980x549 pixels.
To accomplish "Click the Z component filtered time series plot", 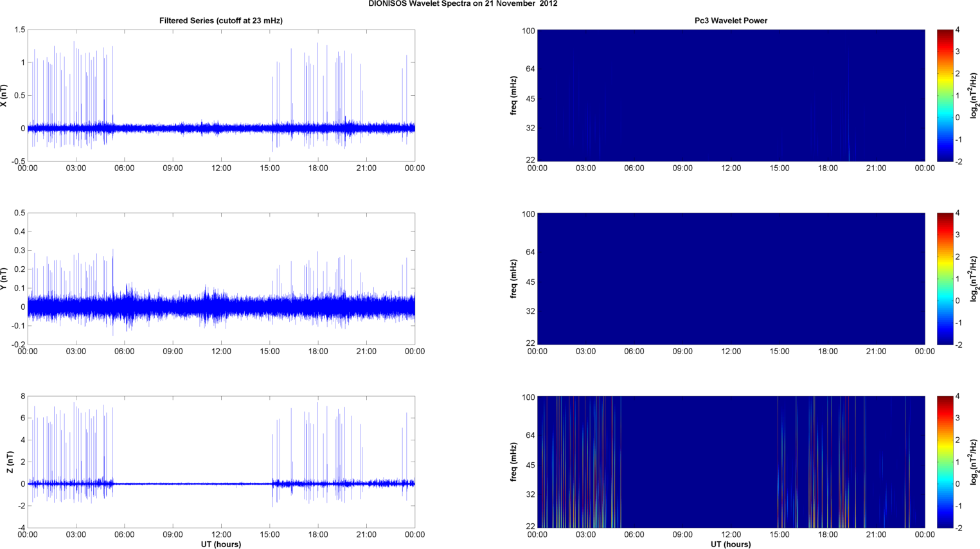I will pos(221,462).
